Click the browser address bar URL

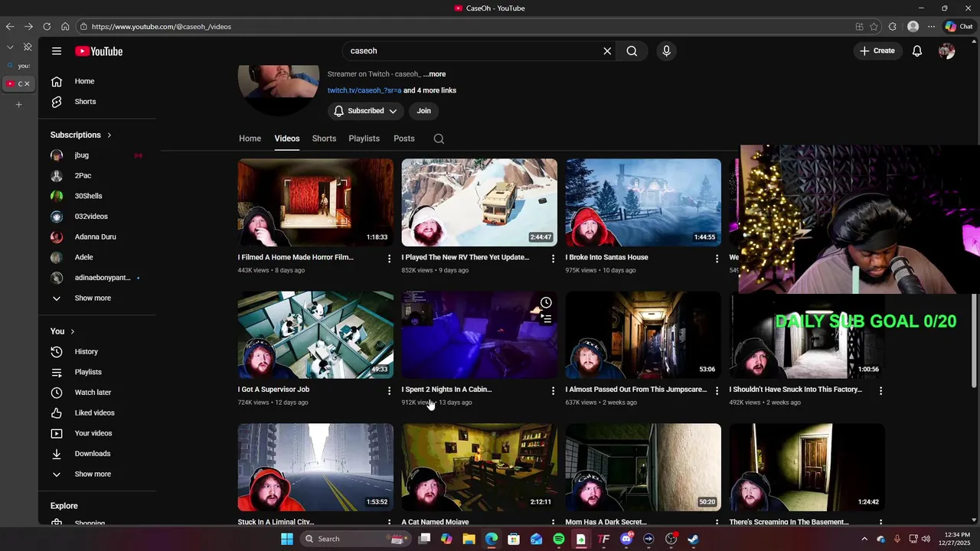[x=162, y=27]
